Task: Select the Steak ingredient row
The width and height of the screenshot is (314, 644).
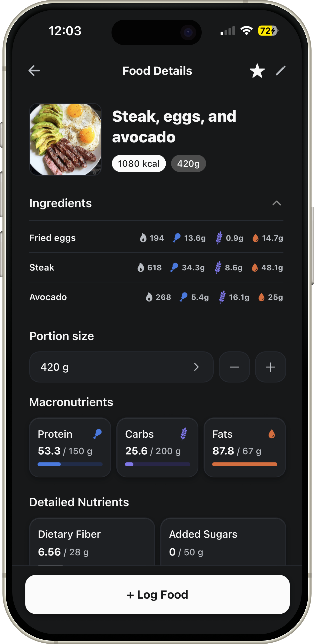Action: pos(156,267)
